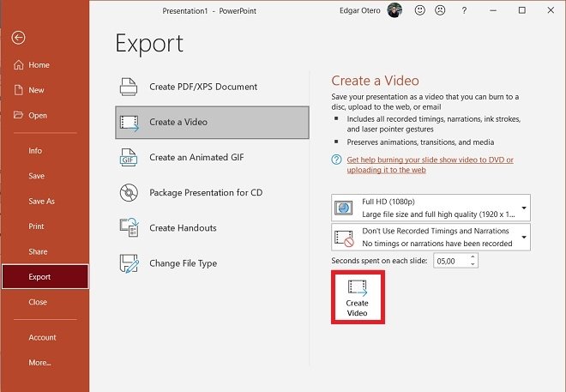Click the Change File Type floppy icon
Viewport: 566px width, 392px height.
point(129,263)
